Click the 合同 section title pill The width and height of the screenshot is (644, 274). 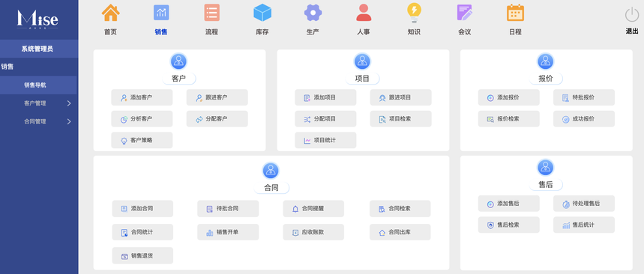coord(271,188)
